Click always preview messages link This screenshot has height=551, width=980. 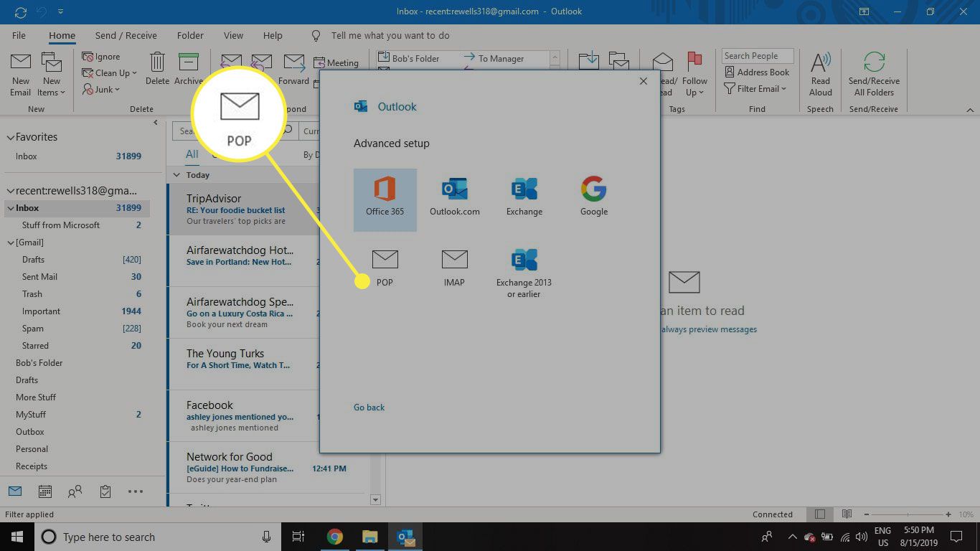click(709, 329)
